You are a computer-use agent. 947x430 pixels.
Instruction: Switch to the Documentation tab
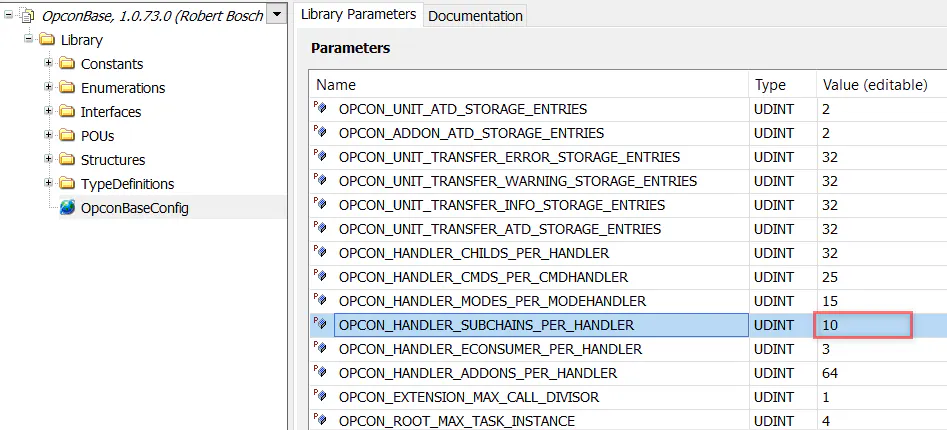[x=475, y=15]
